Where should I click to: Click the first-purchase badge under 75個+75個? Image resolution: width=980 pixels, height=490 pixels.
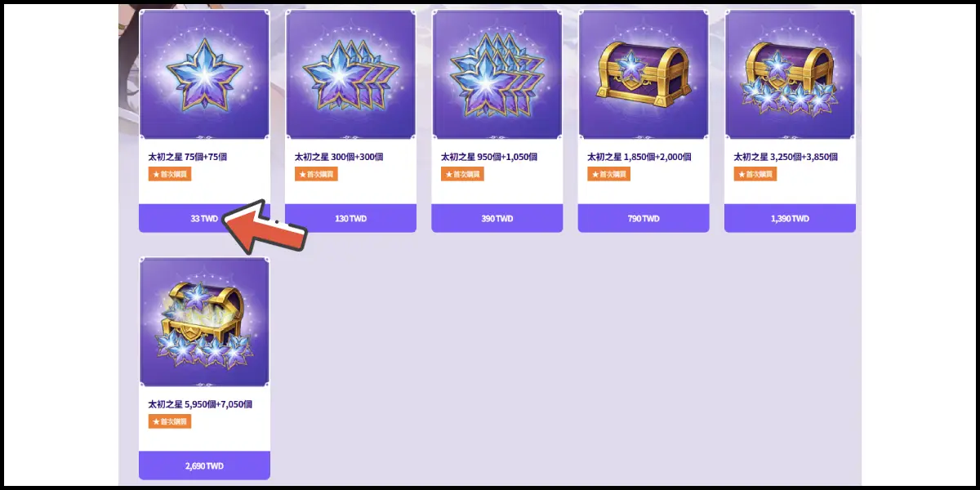click(x=170, y=174)
